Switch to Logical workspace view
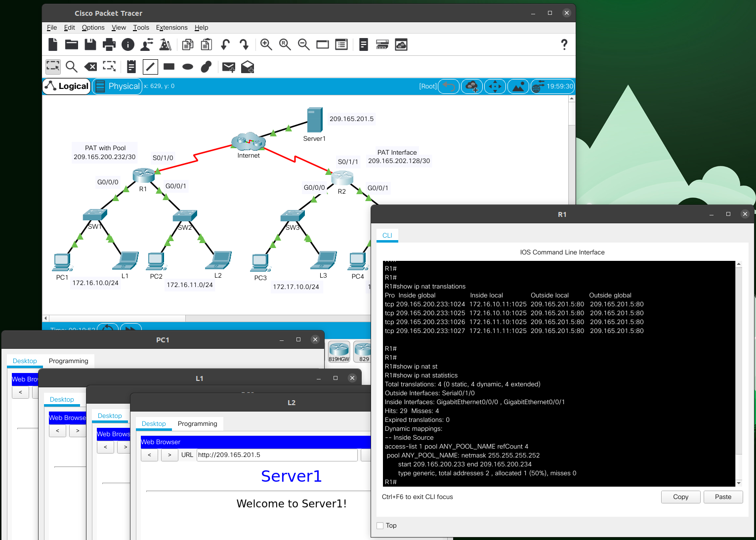The image size is (756, 540). pos(67,86)
